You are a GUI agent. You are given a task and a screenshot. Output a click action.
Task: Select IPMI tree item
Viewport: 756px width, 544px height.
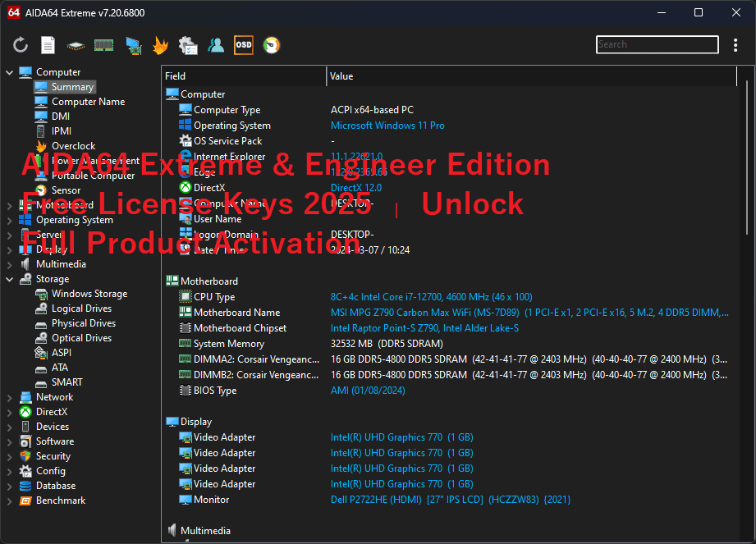pyautogui.click(x=62, y=131)
